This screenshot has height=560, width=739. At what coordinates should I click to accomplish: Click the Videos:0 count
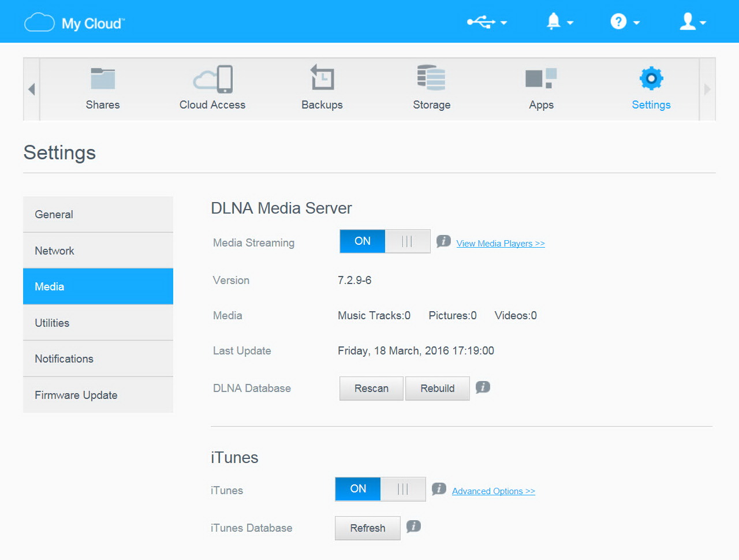[x=516, y=316]
